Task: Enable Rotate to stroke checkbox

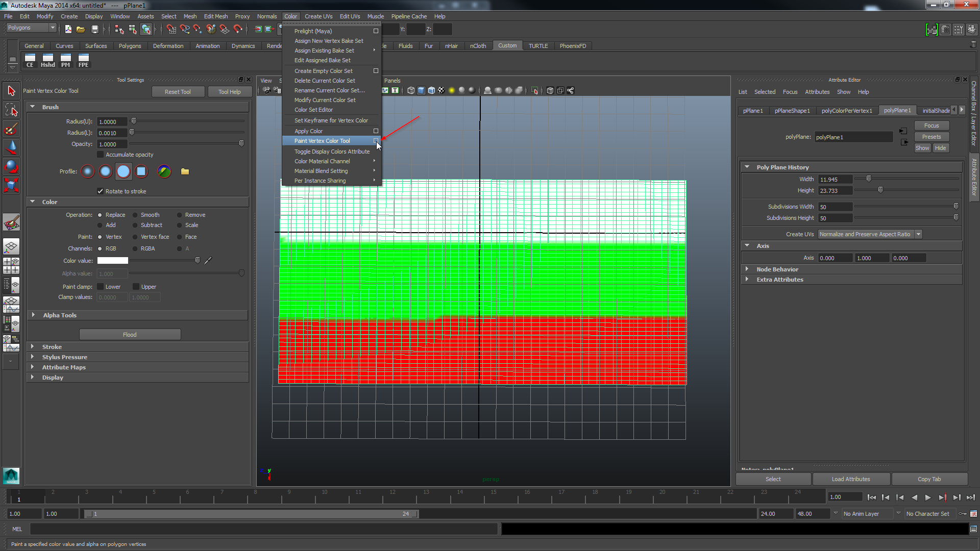Action: click(100, 191)
